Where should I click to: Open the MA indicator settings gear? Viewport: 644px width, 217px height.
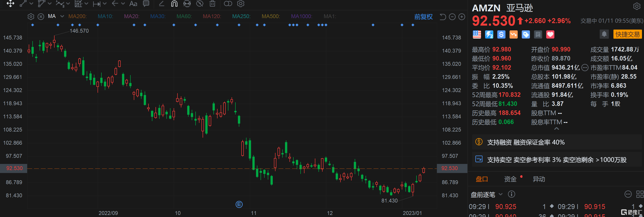pos(31,17)
